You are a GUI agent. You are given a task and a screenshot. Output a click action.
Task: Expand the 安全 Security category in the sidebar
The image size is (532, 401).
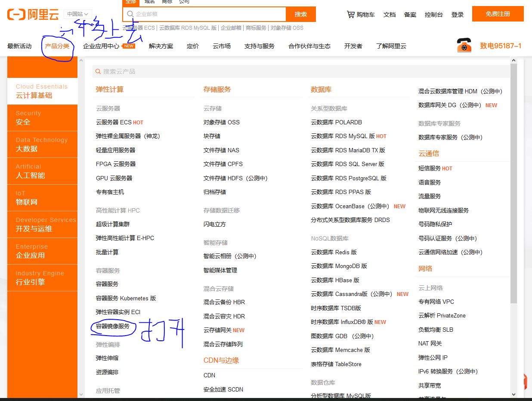[42, 117]
